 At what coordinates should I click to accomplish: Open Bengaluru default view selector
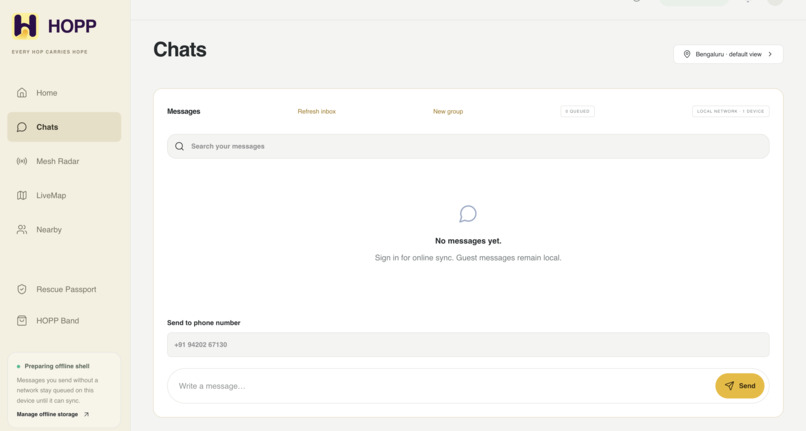(728, 54)
